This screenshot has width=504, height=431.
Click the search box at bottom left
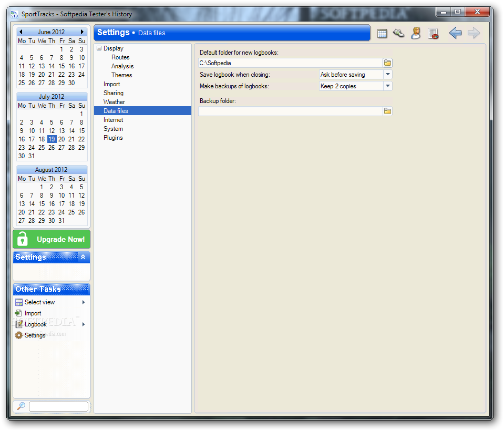pos(58,406)
